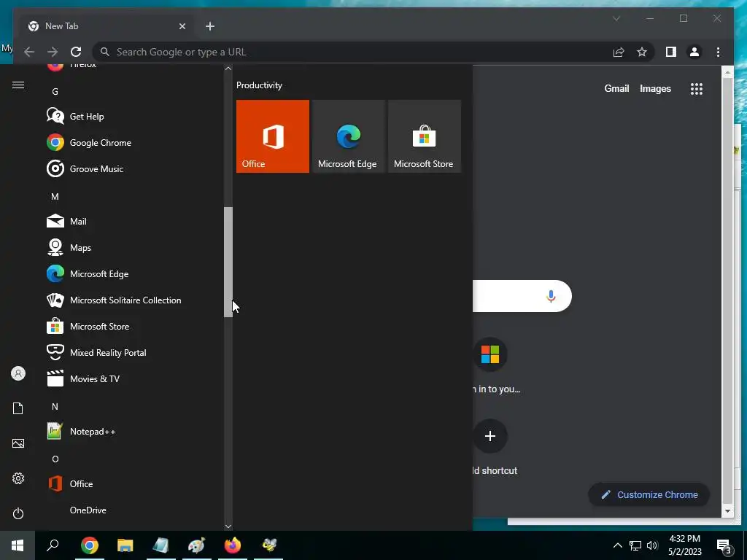Focus the Chrome address bar
747x560 pixels.
[352, 52]
